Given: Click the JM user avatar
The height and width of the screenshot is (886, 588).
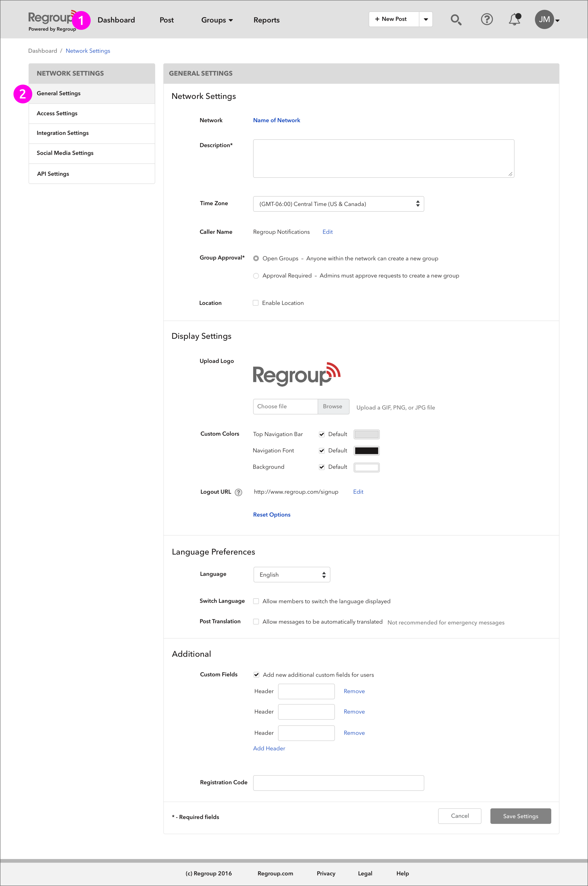Looking at the screenshot, I should click(544, 20).
